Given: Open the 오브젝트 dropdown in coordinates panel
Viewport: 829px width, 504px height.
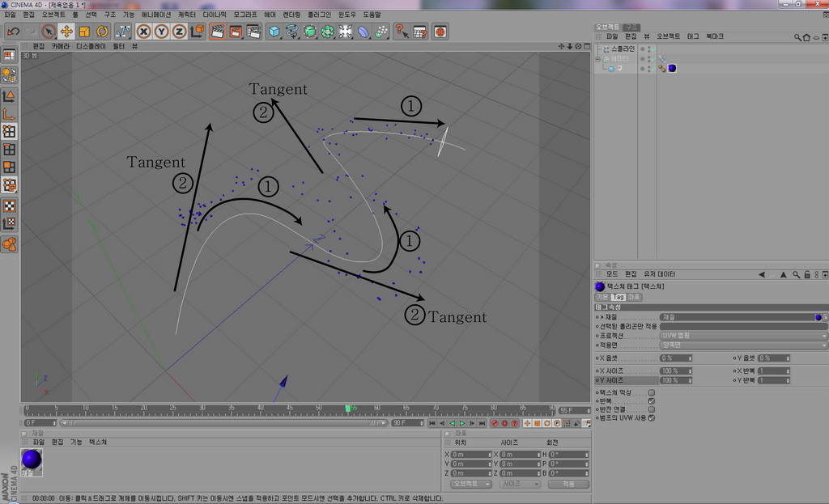Looking at the screenshot, I should pyautogui.click(x=471, y=484).
